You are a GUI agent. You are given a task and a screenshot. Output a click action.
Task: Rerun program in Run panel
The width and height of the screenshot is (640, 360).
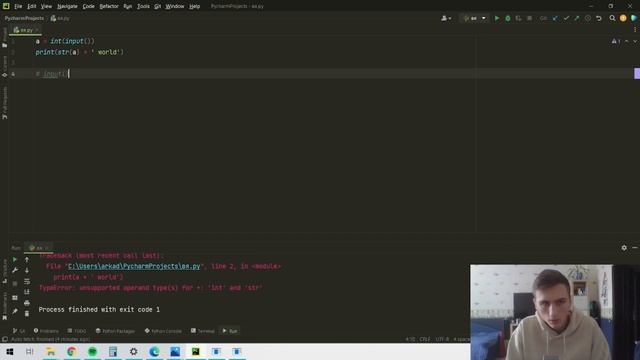click(15, 260)
